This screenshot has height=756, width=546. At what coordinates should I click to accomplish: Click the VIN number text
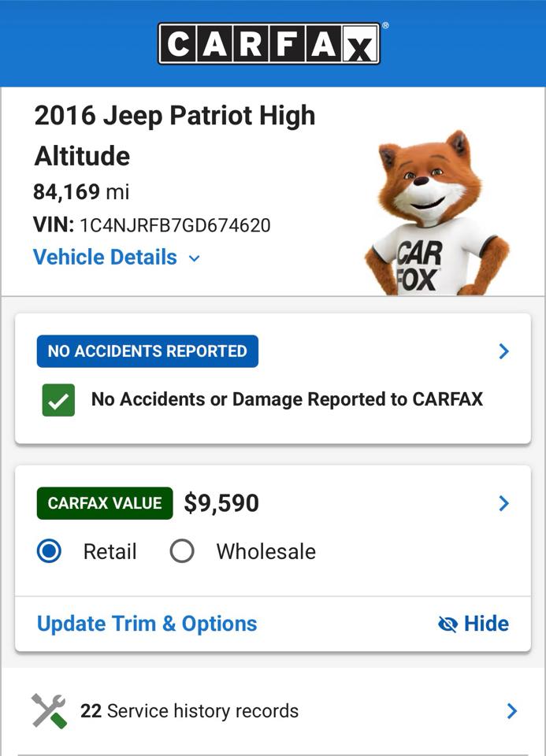tap(152, 224)
